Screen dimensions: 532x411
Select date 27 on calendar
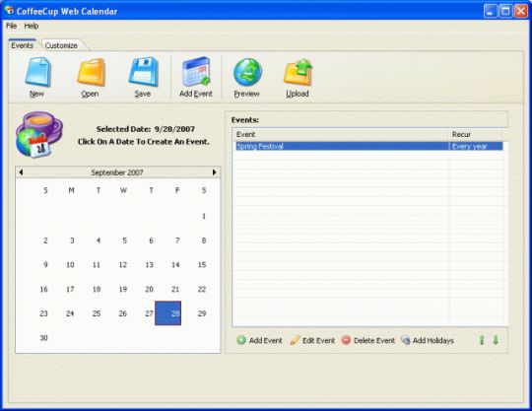(x=149, y=313)
